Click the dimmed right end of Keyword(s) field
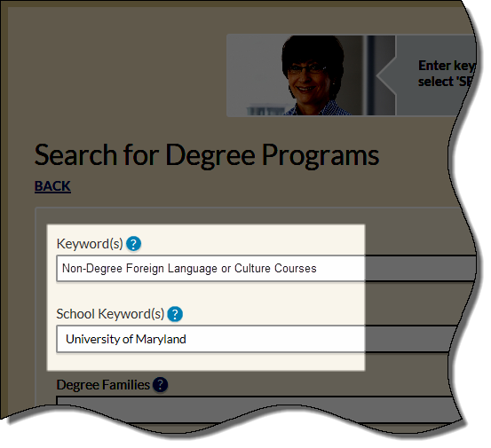The height and width of the screenshot is (448, 491). click(x=421, y=269)
